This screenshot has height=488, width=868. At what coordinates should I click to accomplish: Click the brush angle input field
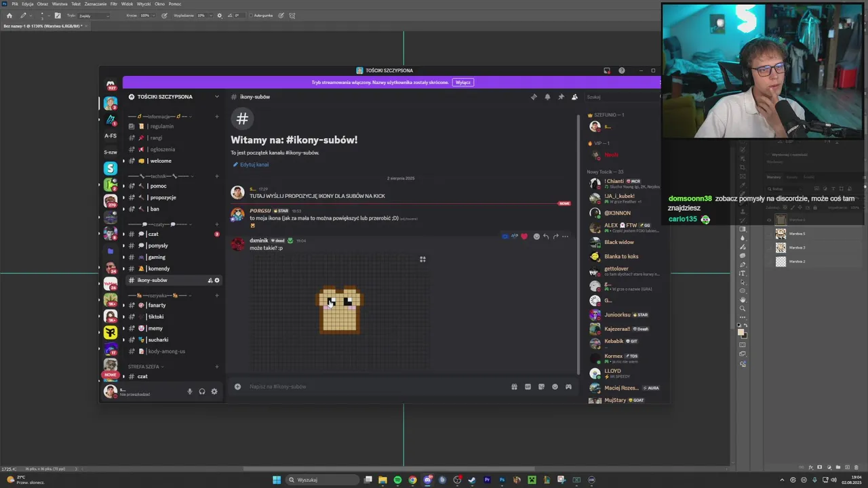click(x=239, y=15)
